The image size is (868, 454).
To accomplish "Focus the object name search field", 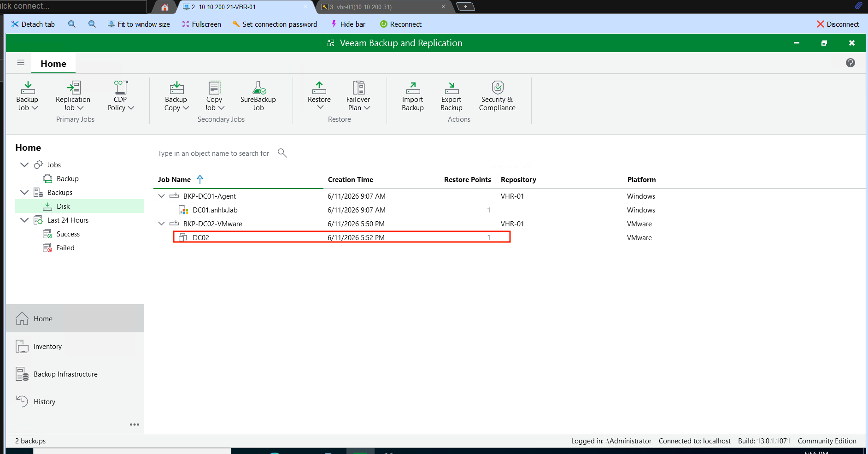I will (214, 153).
